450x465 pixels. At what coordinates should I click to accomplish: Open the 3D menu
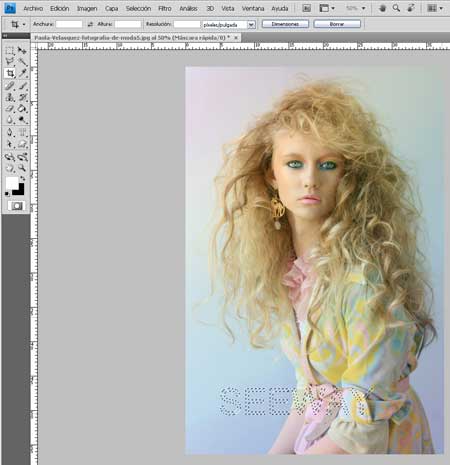coord(210,9)
